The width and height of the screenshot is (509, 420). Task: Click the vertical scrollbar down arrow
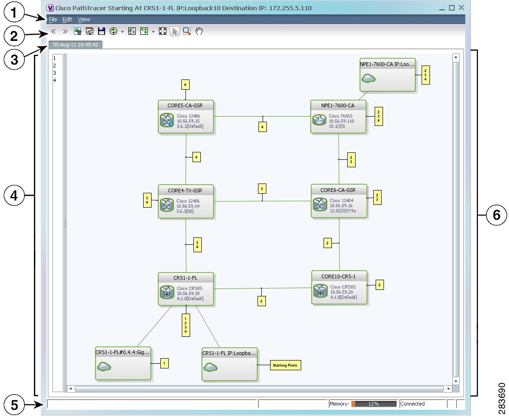pyautogui.click(x=456, y=382)
